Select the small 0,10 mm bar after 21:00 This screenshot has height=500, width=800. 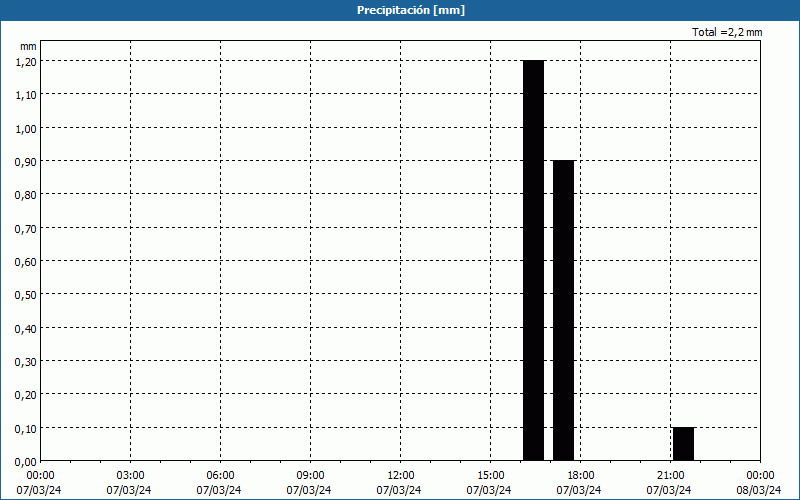click(x=684, y=444)
